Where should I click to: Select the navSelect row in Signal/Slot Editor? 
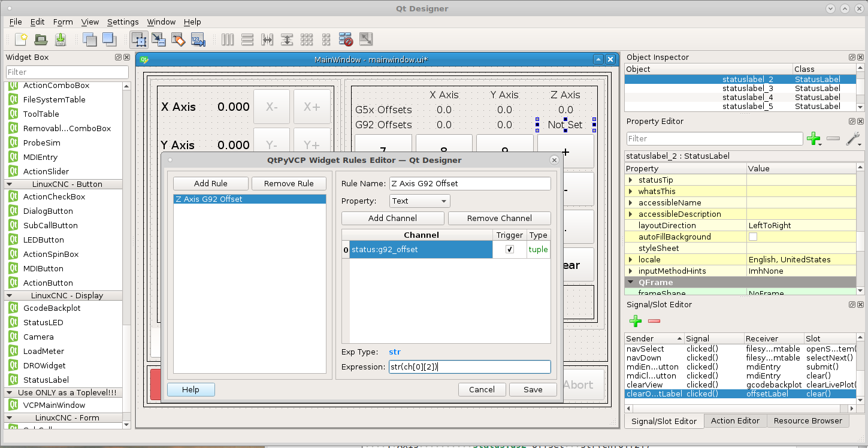(x=740, y=349)
